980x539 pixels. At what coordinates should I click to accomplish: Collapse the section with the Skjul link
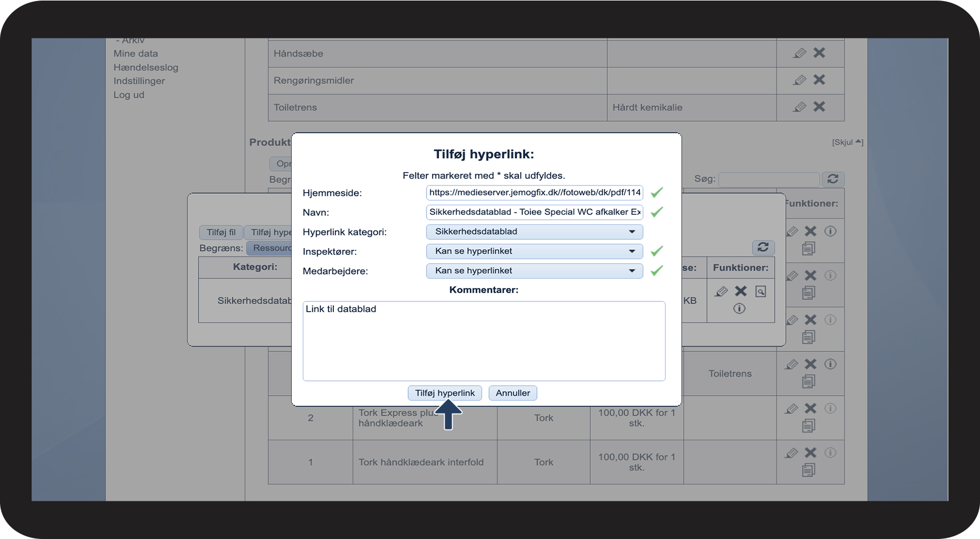(x=847, y=142)
